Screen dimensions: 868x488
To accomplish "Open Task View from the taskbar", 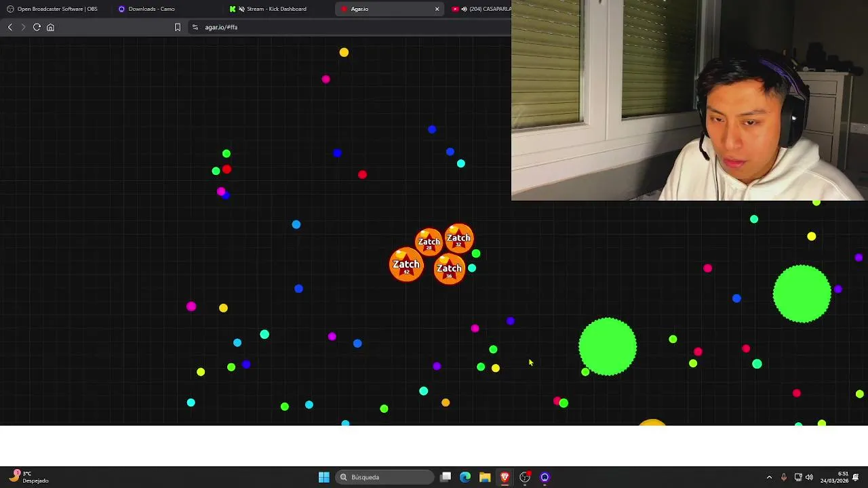I will 446,477.
